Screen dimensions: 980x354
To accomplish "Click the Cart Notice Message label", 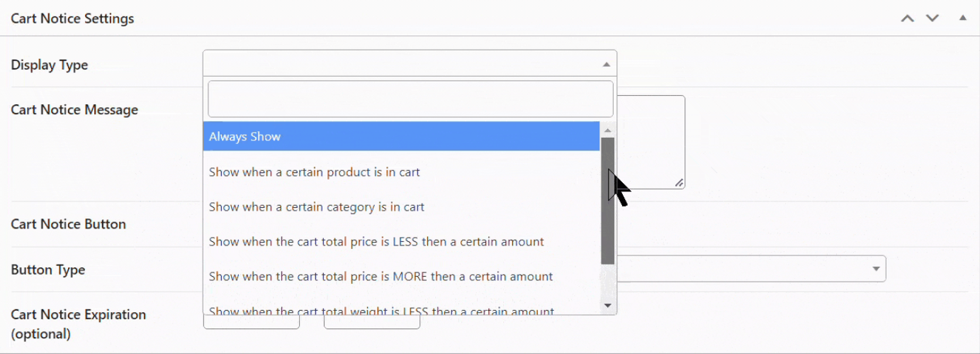I will (74, 109).
